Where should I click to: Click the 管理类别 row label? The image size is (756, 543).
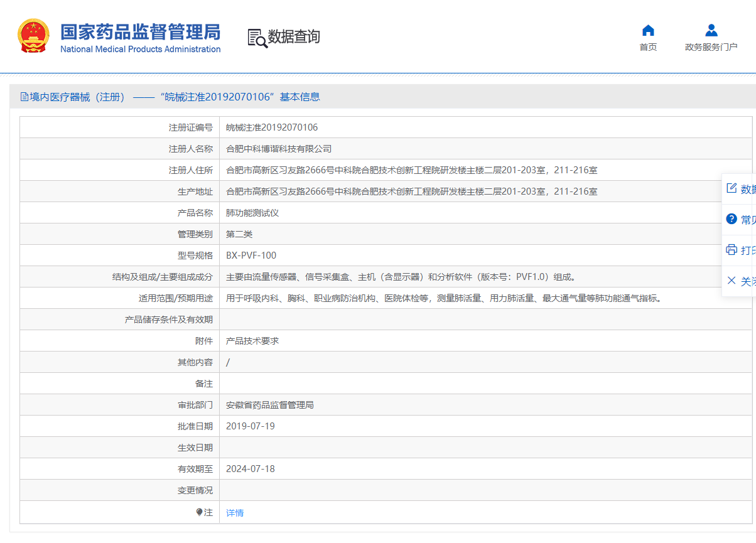coord(195,234)
